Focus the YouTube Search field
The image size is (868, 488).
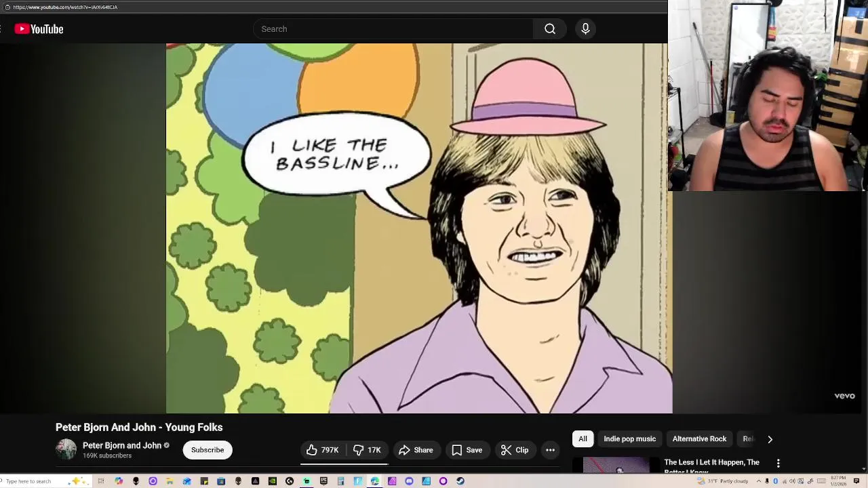(x=393, y=29)
